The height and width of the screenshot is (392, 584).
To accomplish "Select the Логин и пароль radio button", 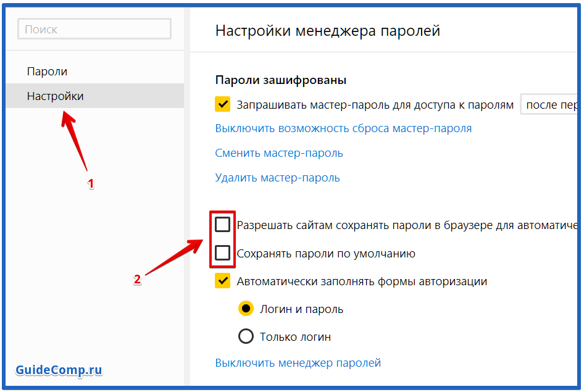I will tap(246, 309).
